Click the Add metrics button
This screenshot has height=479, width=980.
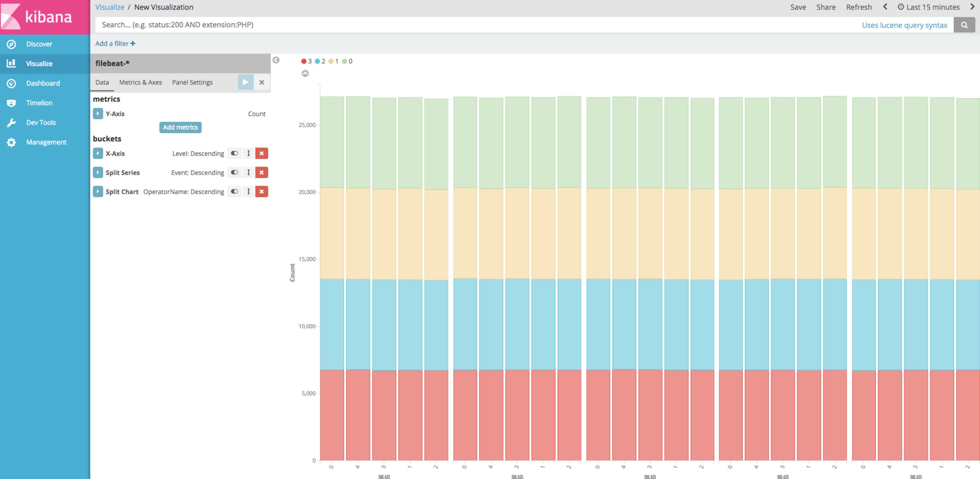180,127
